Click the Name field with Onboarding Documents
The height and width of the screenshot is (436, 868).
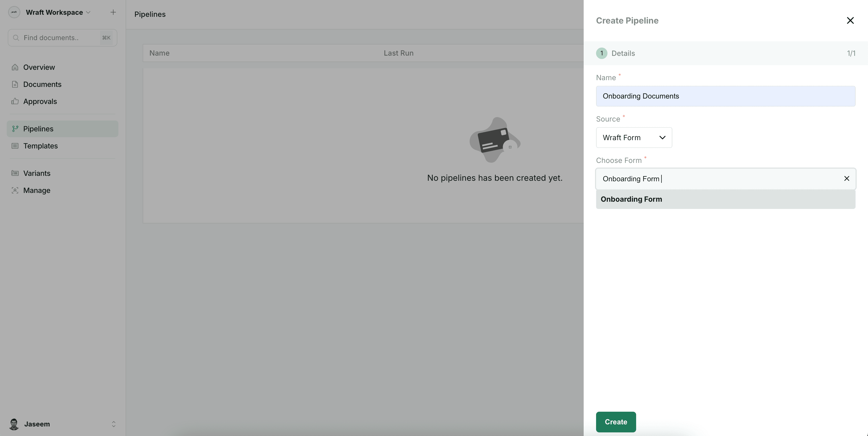pyautogui.click(x=726, y=96)
